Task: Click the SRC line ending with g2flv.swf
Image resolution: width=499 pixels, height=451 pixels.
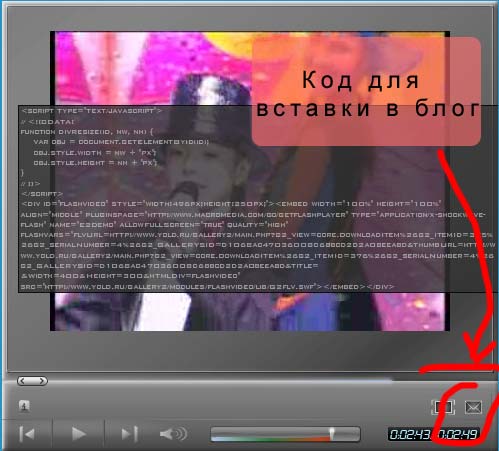Action: pyautogui.click(x=207, y=287)
